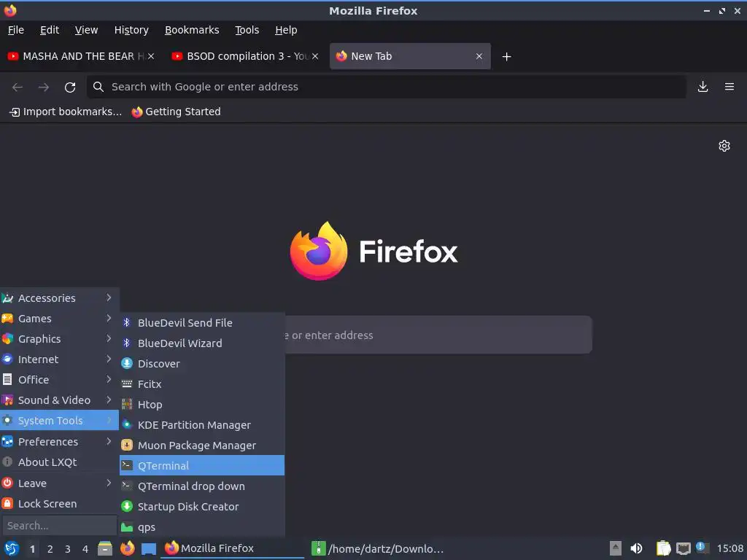
Task: Click the Preferences category icon
Action: point(7,441)
